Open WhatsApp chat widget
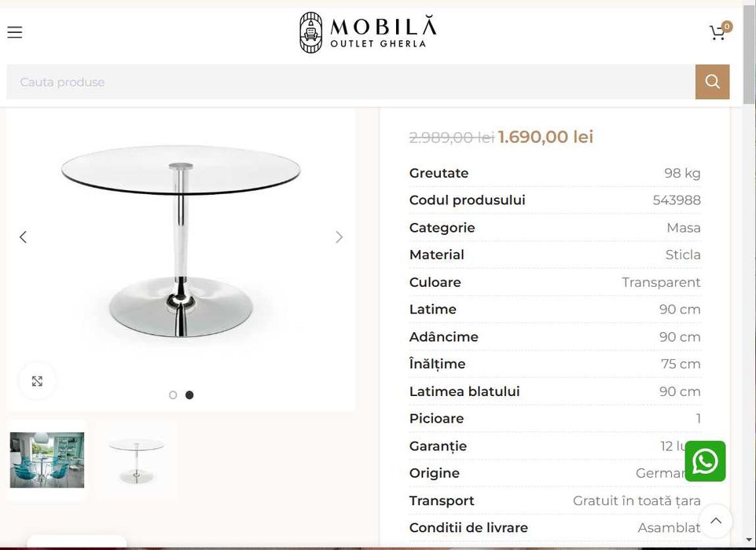This screenshot has width=756, height=550. click(705, 461)
